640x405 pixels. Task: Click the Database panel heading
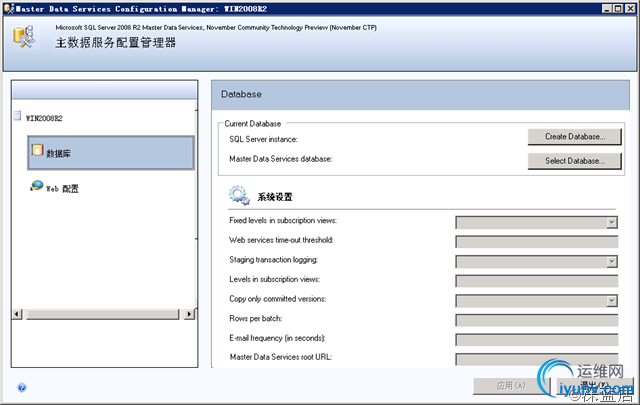(241, 94)
